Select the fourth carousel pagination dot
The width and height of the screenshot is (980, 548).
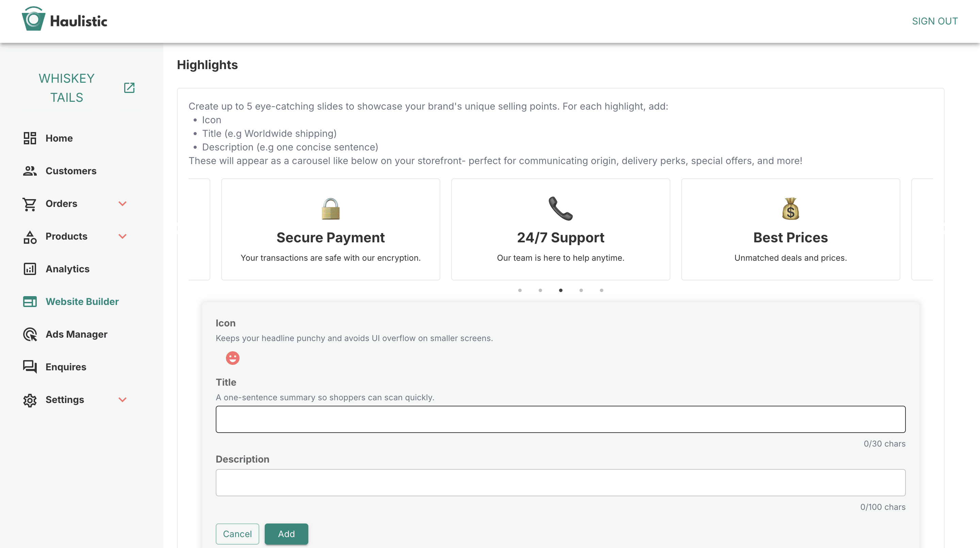(581, 290)
